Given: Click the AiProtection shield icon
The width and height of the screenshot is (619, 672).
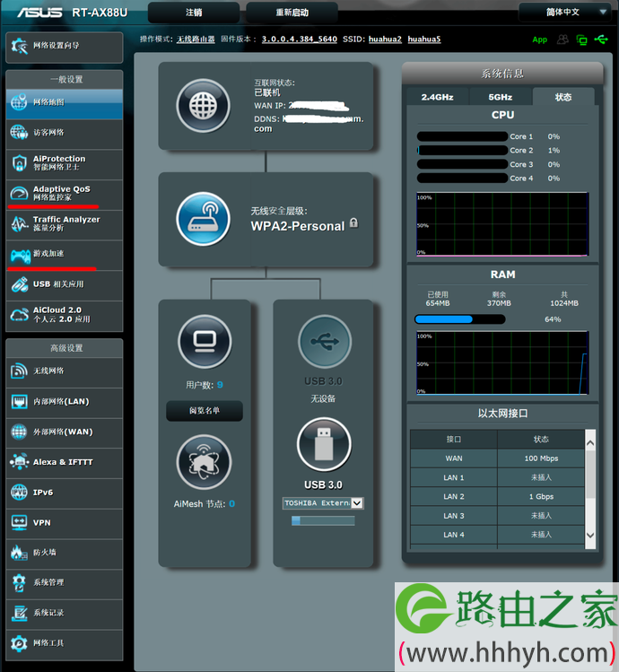Looking at the screenshot, I should (x=20, y=163).
